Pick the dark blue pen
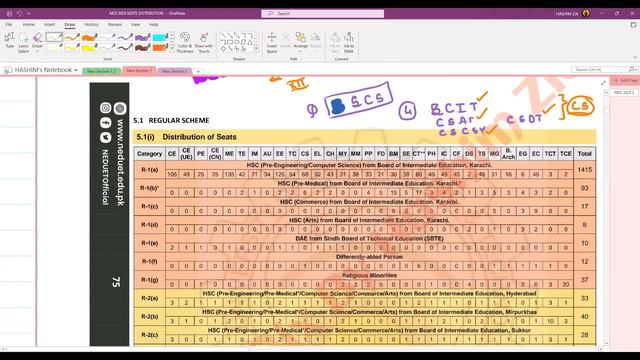 tap(125, 37)
